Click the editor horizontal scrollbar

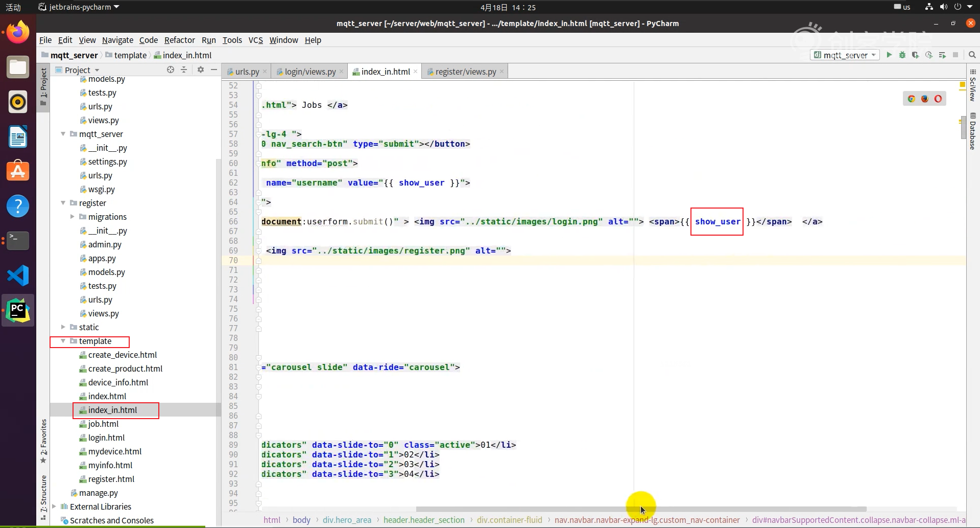[641, 509]
